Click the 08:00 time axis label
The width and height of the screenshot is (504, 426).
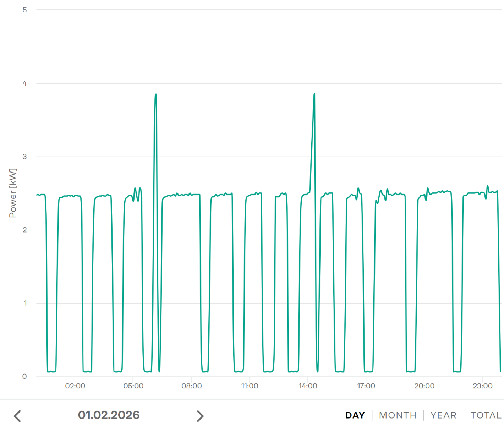[x=191, y=386]
